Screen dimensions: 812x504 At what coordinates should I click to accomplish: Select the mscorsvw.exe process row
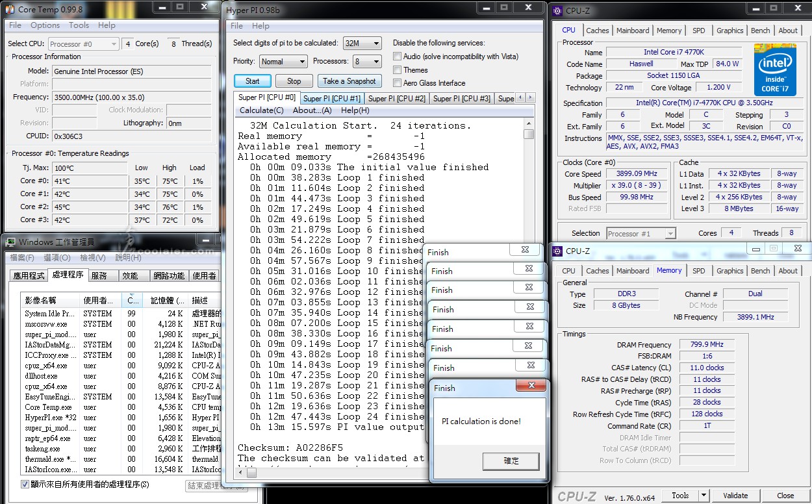tap(120, 324)
